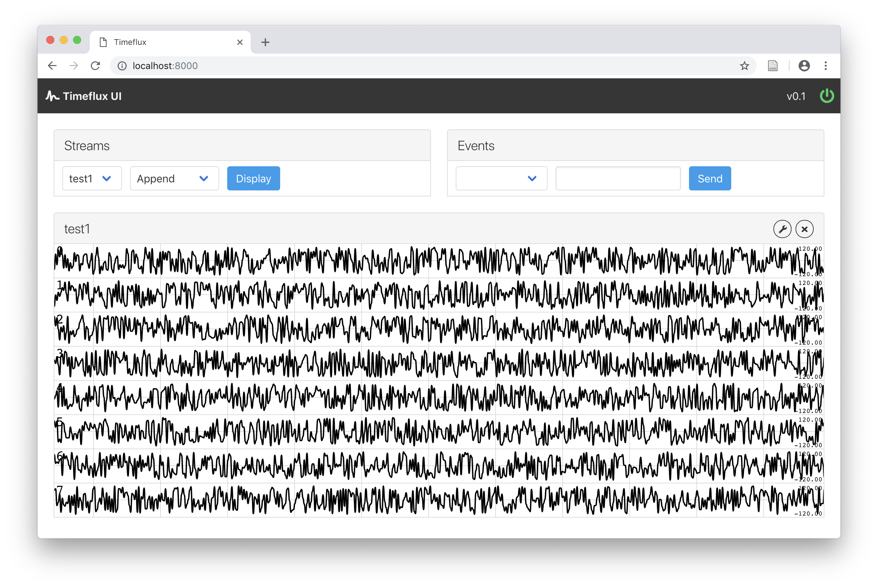
Task: Expand the Events label dropdown
Action: tap(501, 178)
